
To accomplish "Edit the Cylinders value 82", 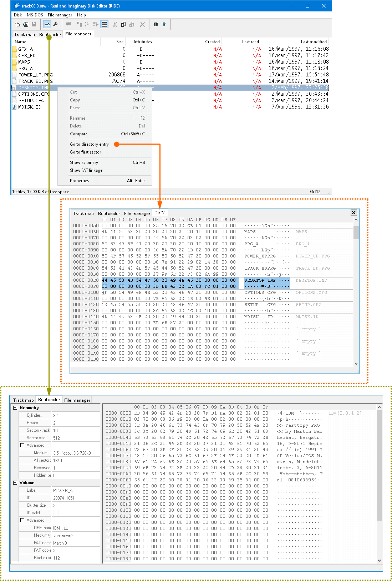I will click(76, 415).
